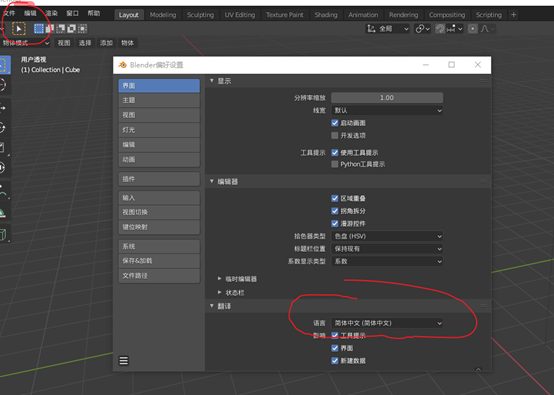Click the Blender logo in Preferences title bar

coord(123,65)
